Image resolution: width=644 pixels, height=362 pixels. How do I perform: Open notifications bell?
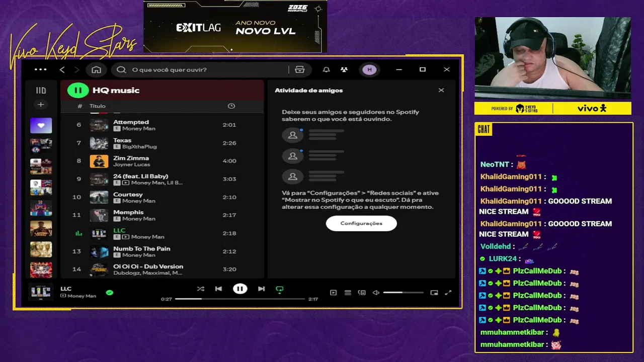(326, 70)
